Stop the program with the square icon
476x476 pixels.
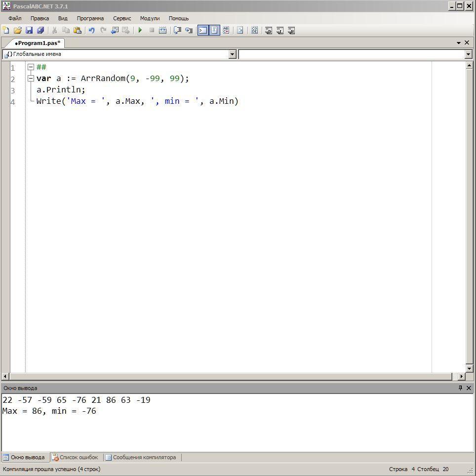(152, 30)
